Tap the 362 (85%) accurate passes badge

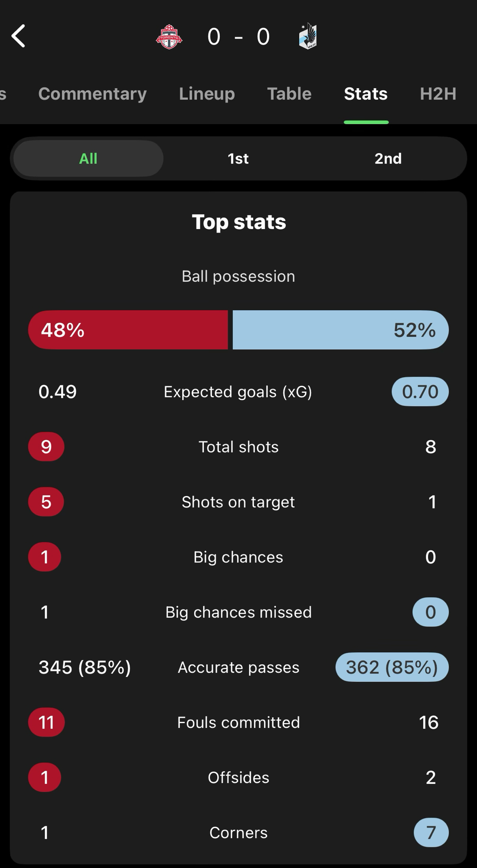392,667
